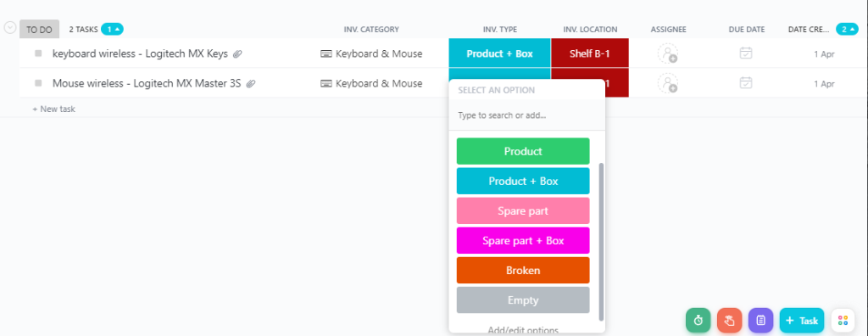Select the pink Spare part option
Viewport: 868px width, 336px height.
click(x=523, y=210)
